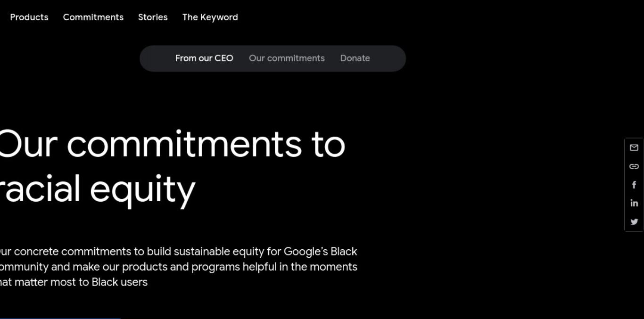Screen dimensions: 644x319
Task: Go to Stories in the top navigation
Action: coord(153,17)
